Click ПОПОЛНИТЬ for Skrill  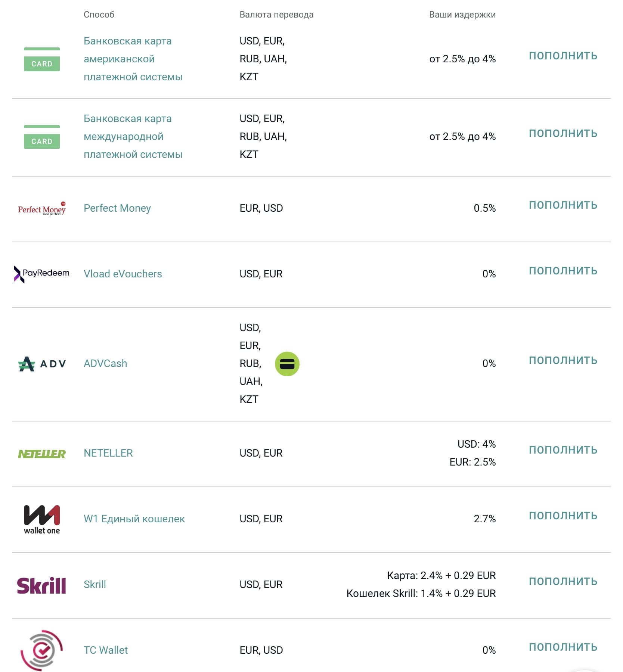point(563,581)
